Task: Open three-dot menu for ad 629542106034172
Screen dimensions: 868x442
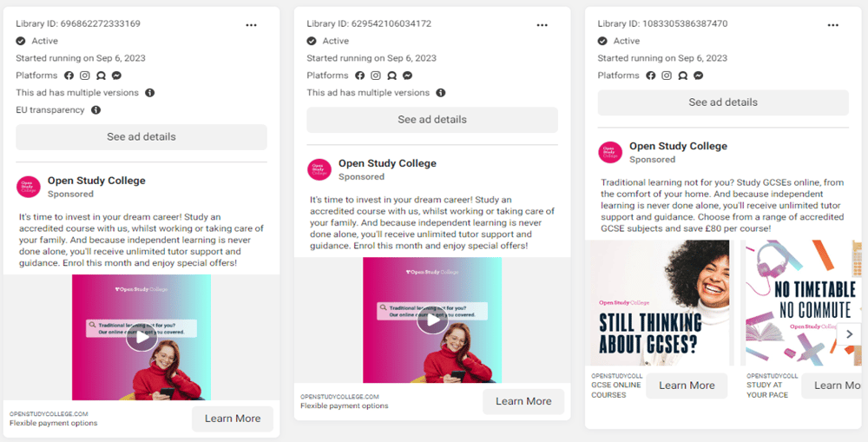Action: coord(542,25)
